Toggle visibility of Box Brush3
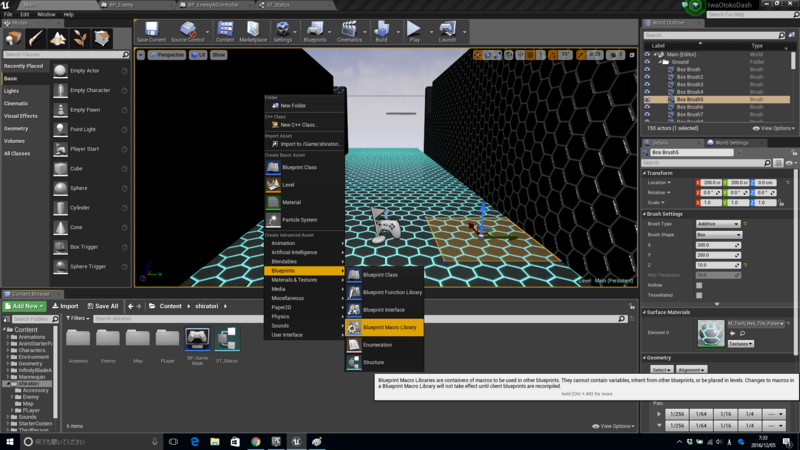 (647, 85)
